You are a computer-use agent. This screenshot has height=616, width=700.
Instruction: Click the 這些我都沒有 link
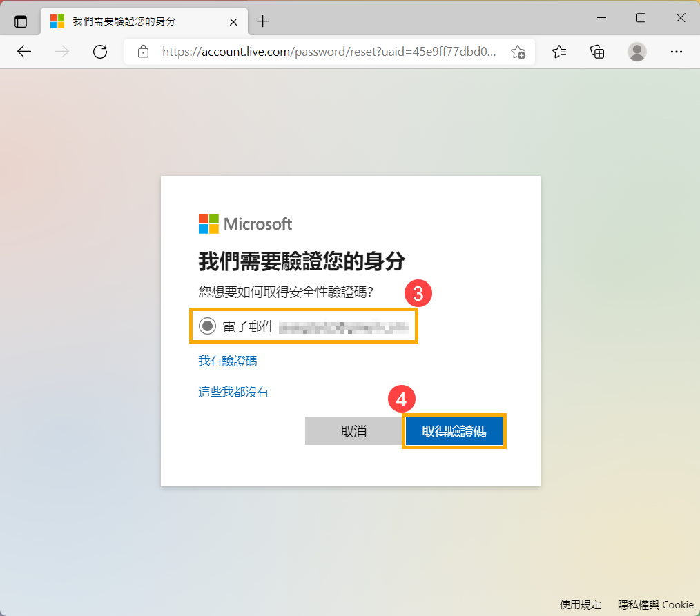tap(233, 392)
